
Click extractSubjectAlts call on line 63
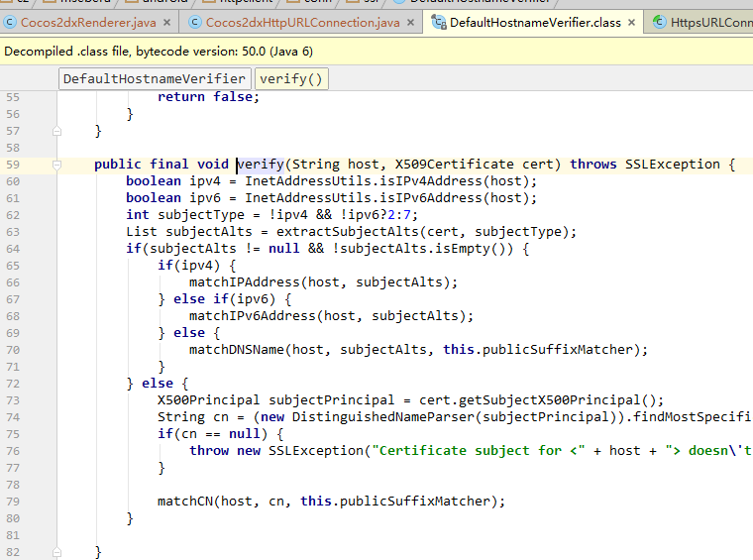coord(348,232)
